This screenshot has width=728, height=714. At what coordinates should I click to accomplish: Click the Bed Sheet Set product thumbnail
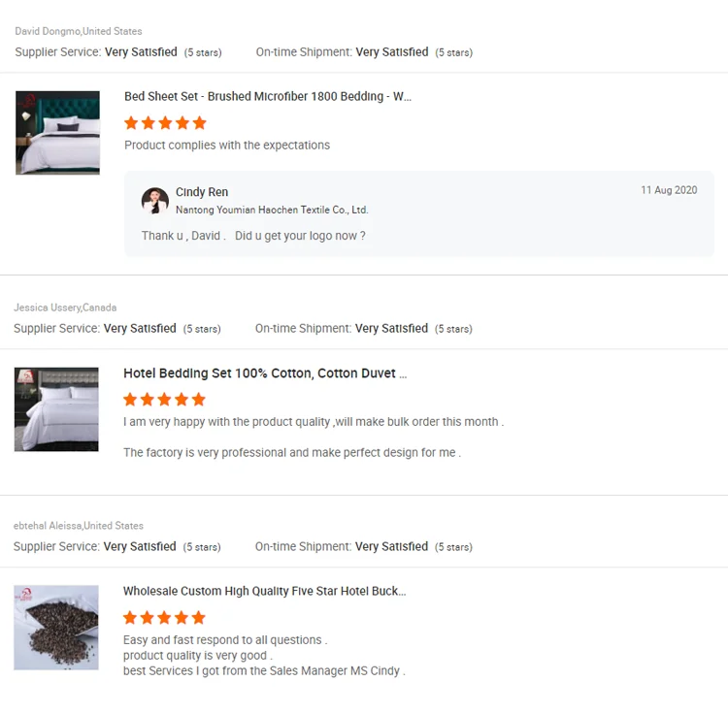[x=57, y=133]
